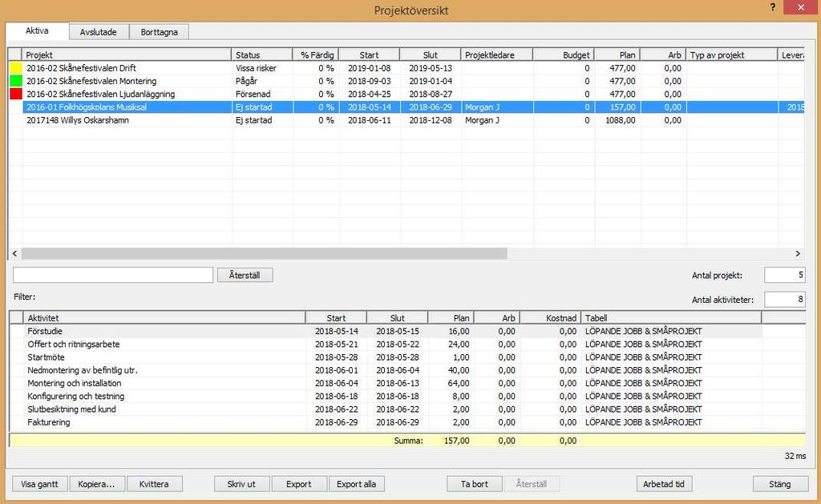Click the Skriv ut button
The width and height of the screenshot is (821, 504).
pos(241,484)
